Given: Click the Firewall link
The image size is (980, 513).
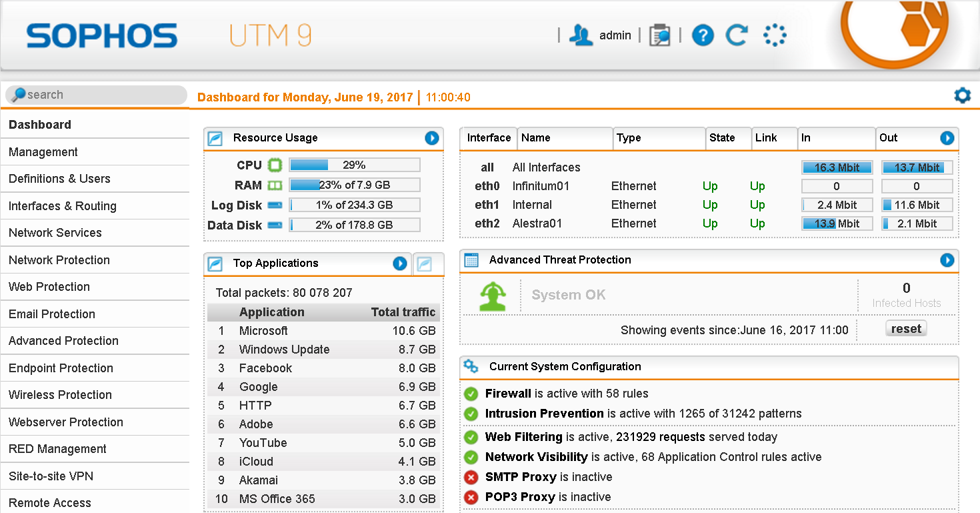Looking at the screenshot, I should coord(508,394).
